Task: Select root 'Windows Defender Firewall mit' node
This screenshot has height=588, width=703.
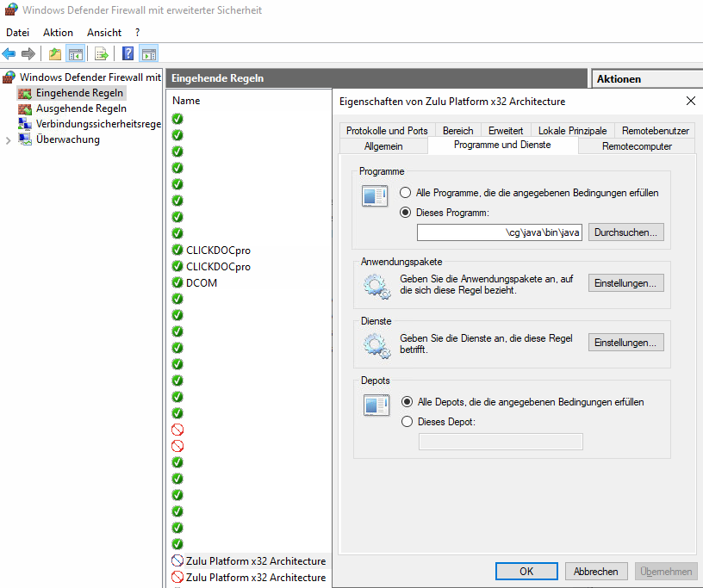Action: tap(90, 77)
